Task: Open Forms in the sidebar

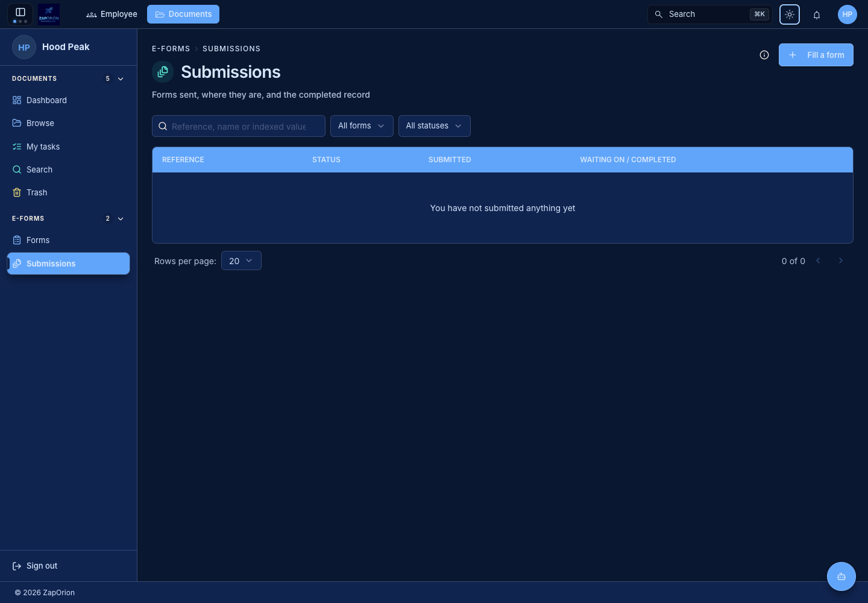Action: coord(68,240)
